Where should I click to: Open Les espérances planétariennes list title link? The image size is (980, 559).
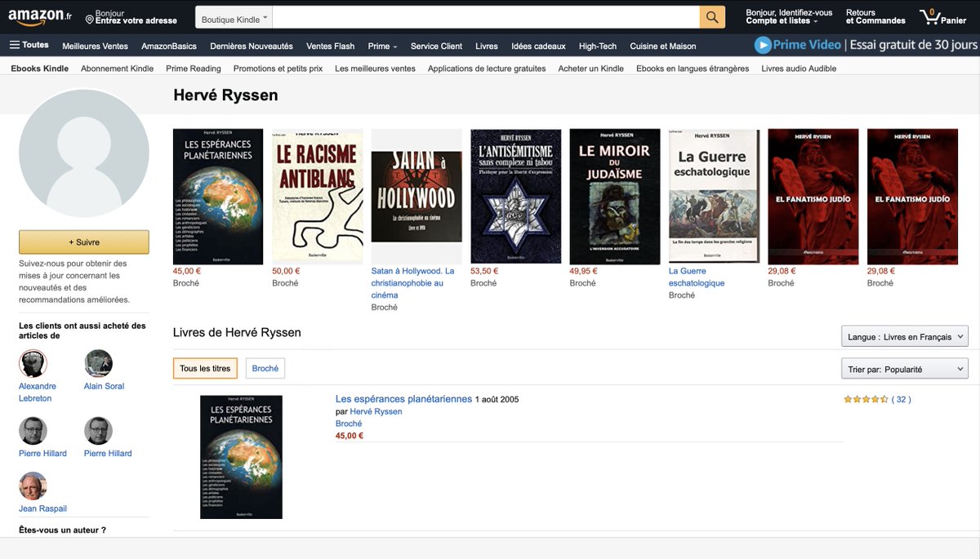[x=403, y=399]
